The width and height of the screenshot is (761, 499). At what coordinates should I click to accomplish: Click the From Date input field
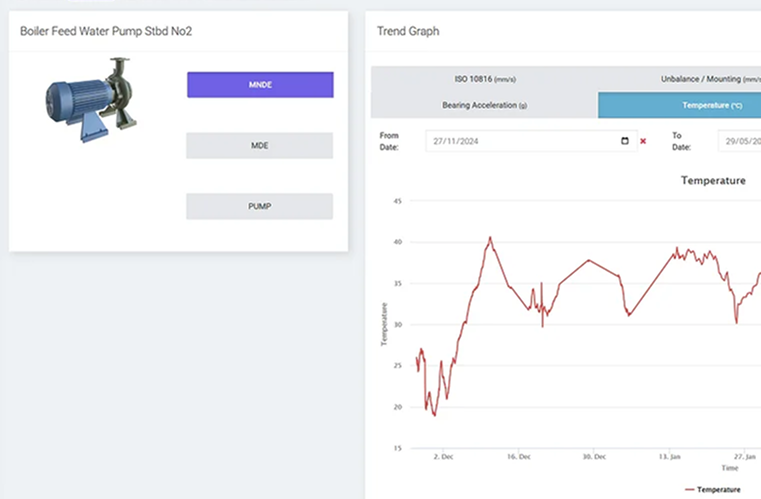coord(520,141)
